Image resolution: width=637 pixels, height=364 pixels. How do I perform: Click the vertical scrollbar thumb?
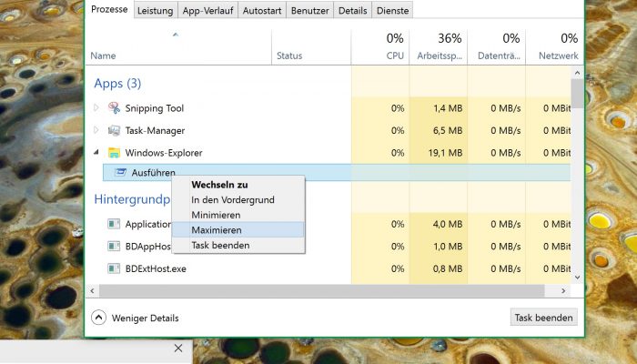pyautogui.click(x=577, y=94)
